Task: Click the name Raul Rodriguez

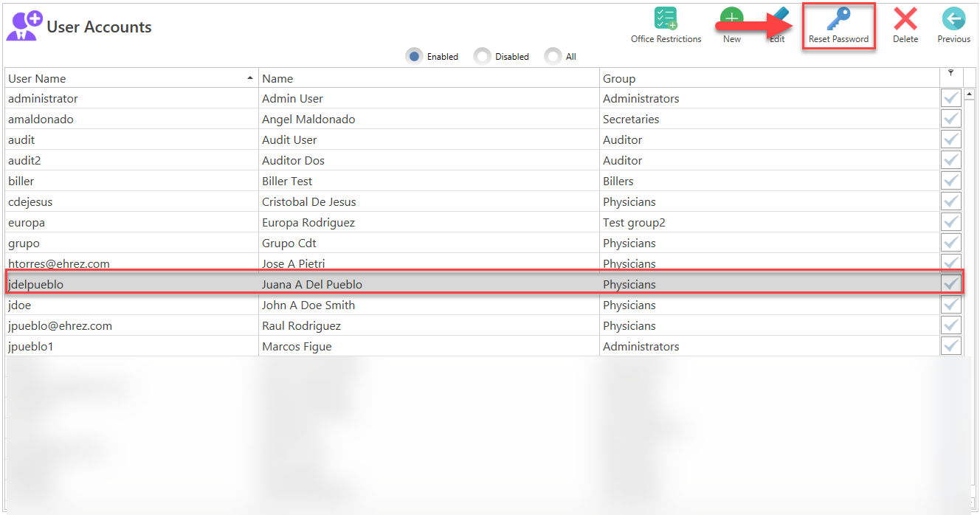Action: 302,325
